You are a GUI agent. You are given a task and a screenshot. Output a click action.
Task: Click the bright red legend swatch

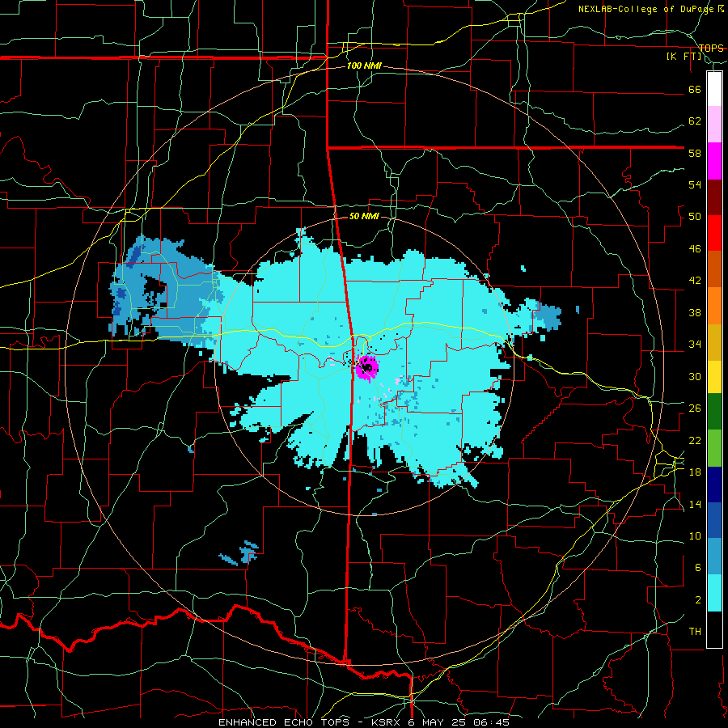click(x=714, y=233)
